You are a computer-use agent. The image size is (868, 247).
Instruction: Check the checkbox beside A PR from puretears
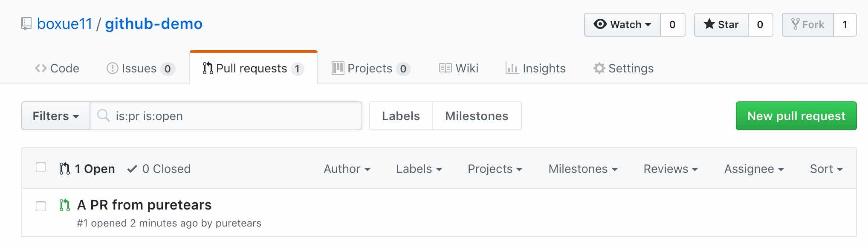pos(41,206)
